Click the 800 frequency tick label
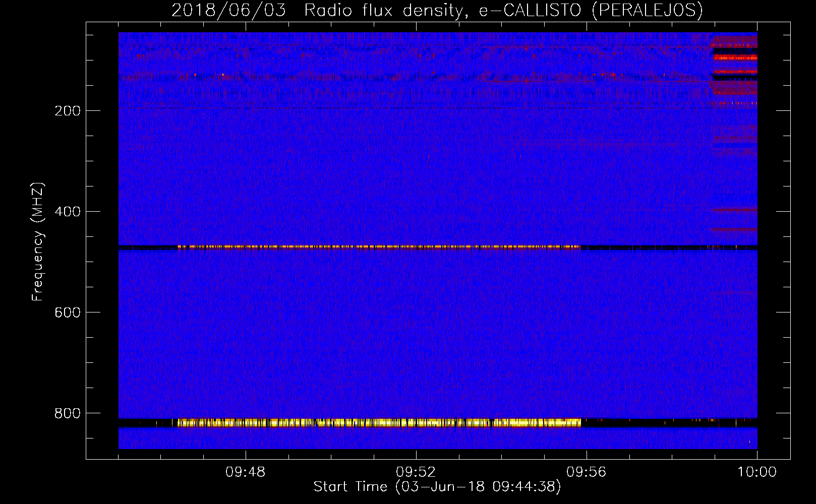The width and height of the screenshot is (816, 504). click(x=67, y=413)
